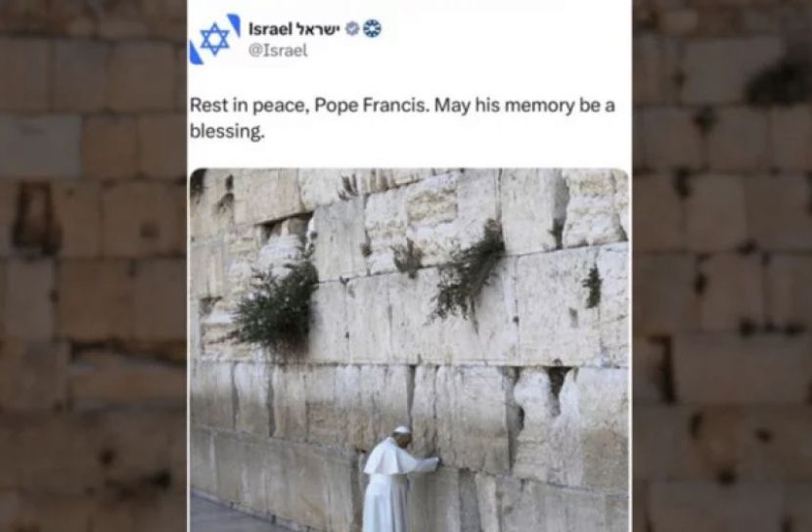Visit the @Israel handle

279,51
